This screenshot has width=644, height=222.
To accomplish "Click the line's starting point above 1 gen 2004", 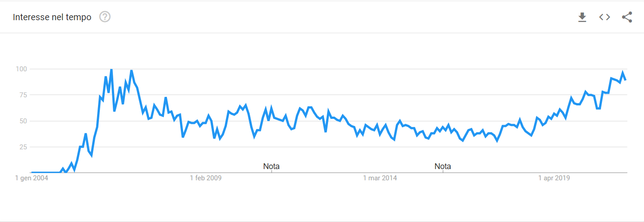I will [32, 172].
